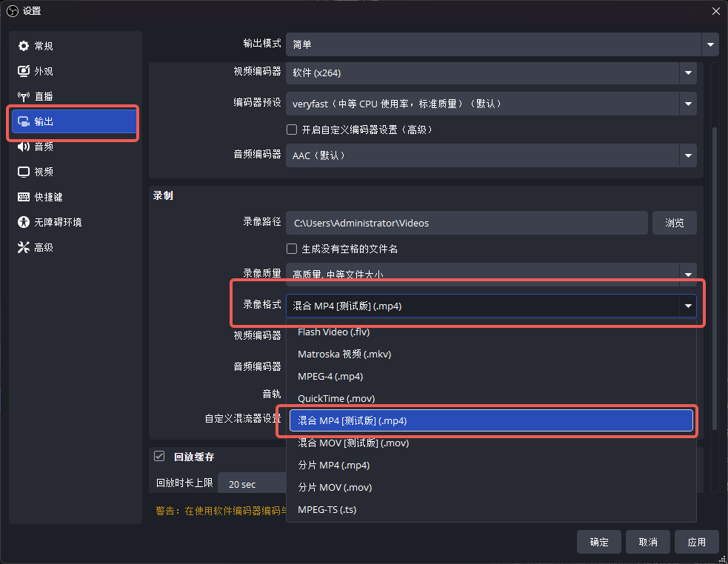Click the 快捷键 keyboard icon
728x564 pixels.
[x=24, y=197]
